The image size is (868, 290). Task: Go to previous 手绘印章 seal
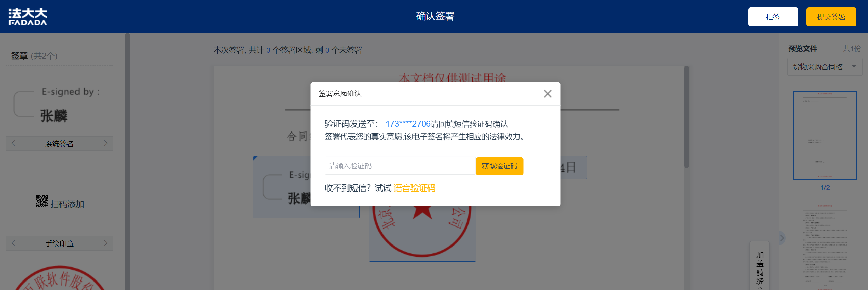13,243
